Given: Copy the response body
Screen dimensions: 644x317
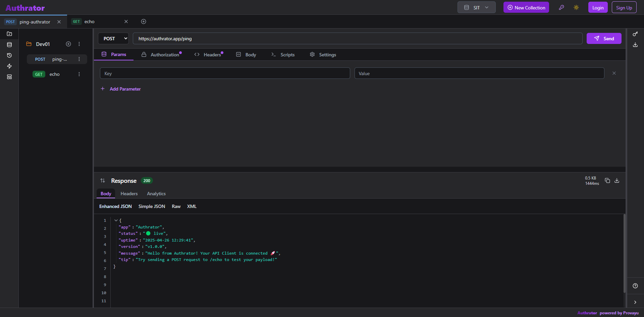Looking at the screenshot, I should pos(607,180).
